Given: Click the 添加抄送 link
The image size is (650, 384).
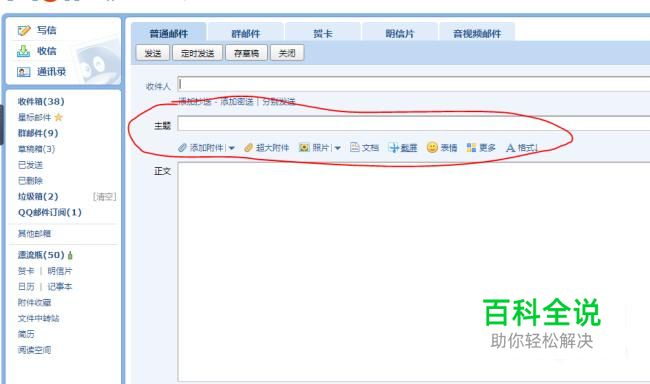Looking at the screenshot, I should point(195,101).
